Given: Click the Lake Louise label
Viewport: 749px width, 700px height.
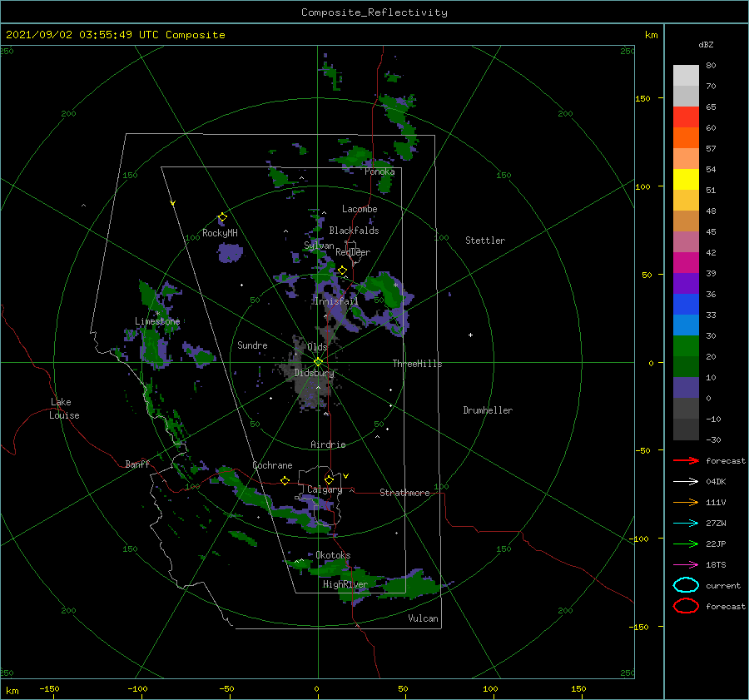Looking at the screenshot, I should point(64,409).
